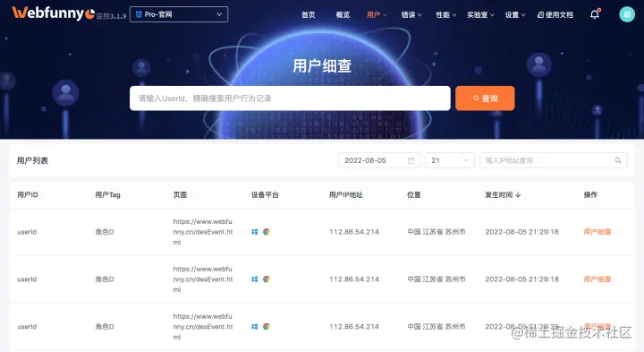Click Chrome icon in 21:29:18 row

(267, 279)
